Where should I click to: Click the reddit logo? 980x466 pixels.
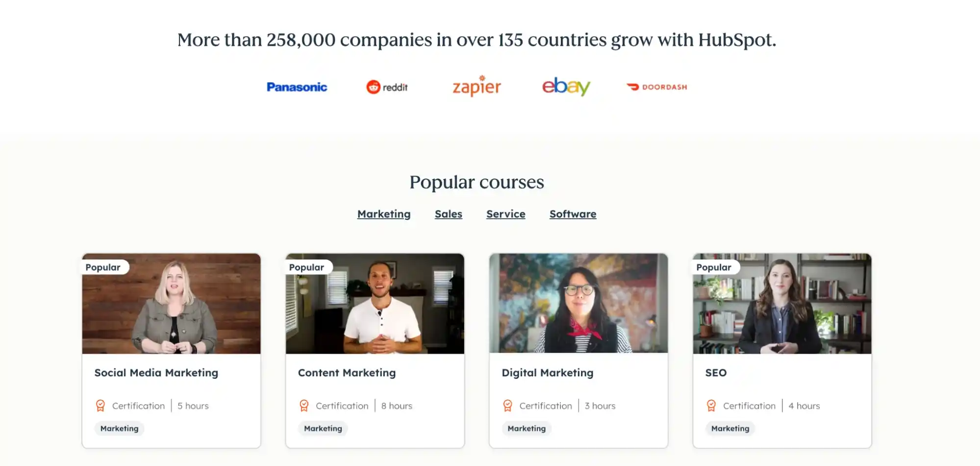coord(387,87)
